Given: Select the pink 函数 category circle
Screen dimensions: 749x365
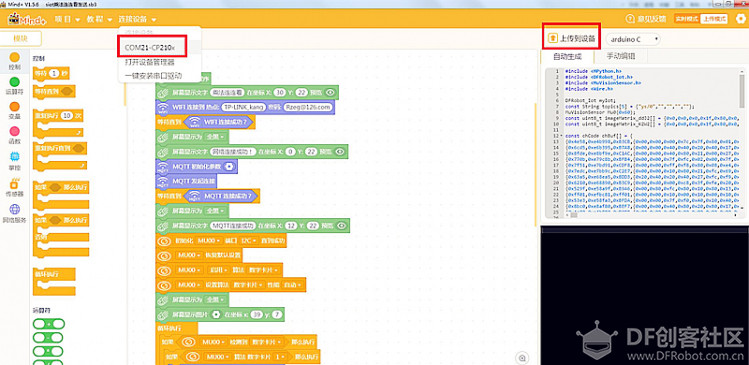Looking at the screenshot, I should pos(15,131).
